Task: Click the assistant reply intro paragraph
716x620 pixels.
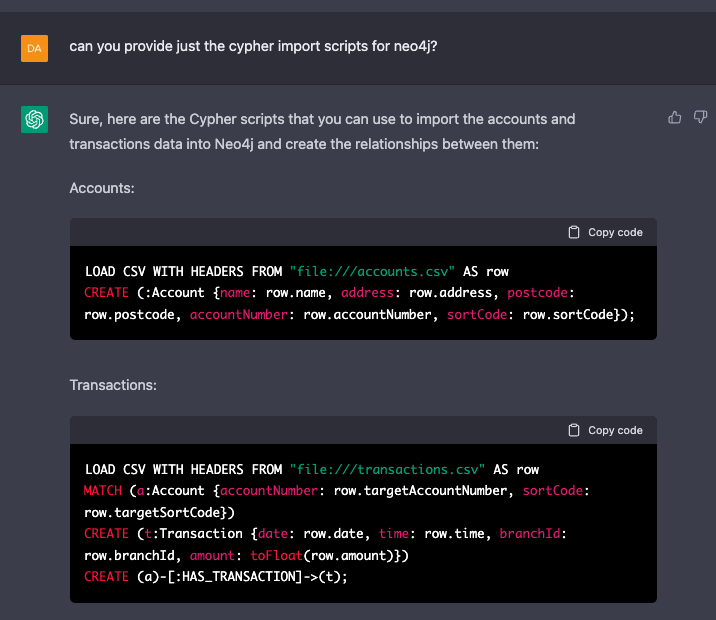Action: [x=322, y=131]
